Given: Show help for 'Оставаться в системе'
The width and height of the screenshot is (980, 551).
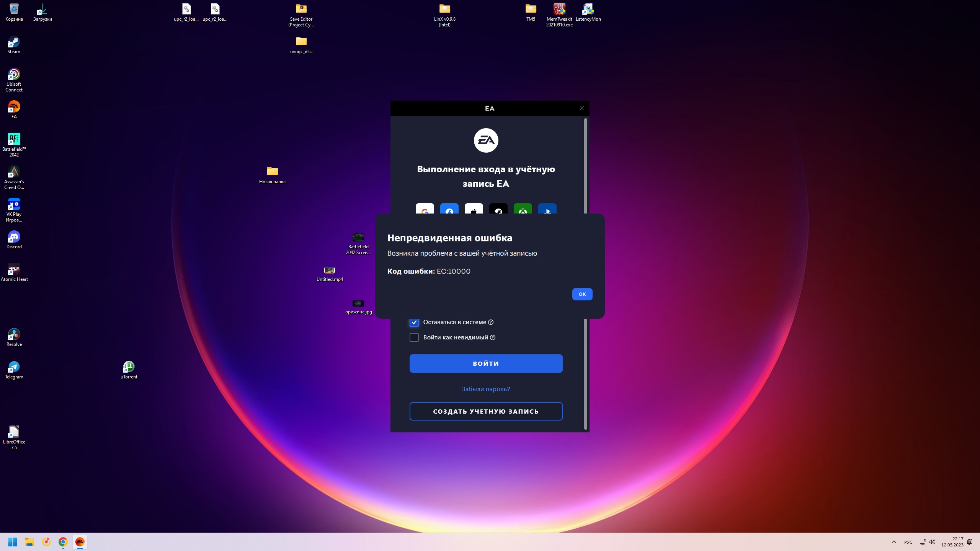Looking at the screenshot, I should click(491, 322).
